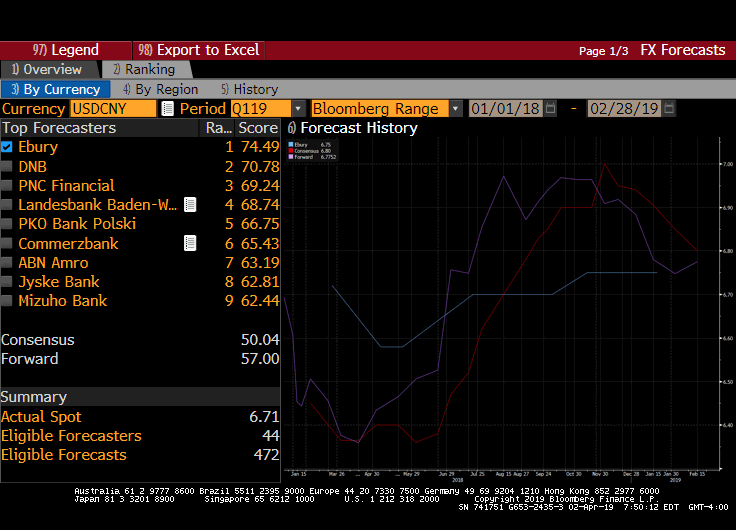
Task: Click the start date 01/01/18 field
Action: (x=506, y=108)
